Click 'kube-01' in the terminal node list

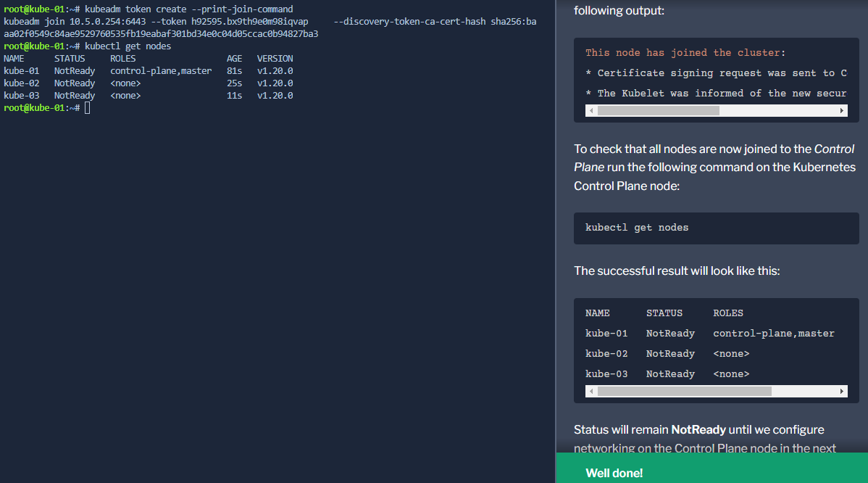click(x=22, y=71)
